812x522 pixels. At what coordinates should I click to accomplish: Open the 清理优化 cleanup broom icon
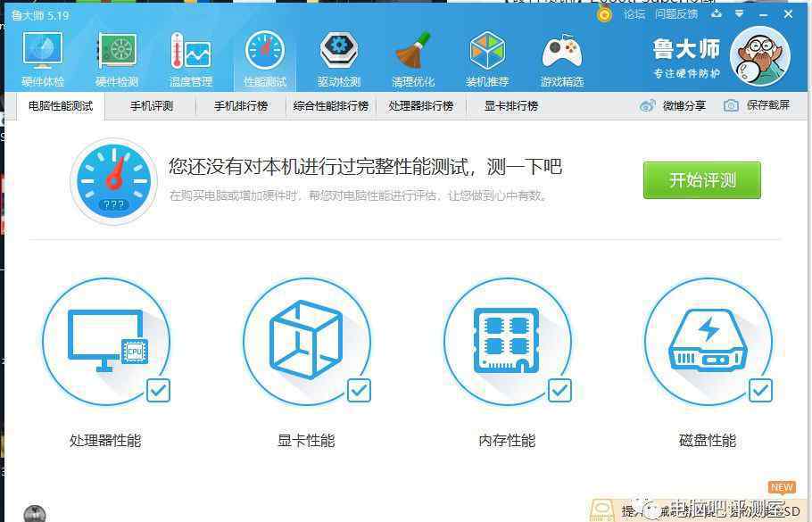pyautogui.click(x=413, y=59)
